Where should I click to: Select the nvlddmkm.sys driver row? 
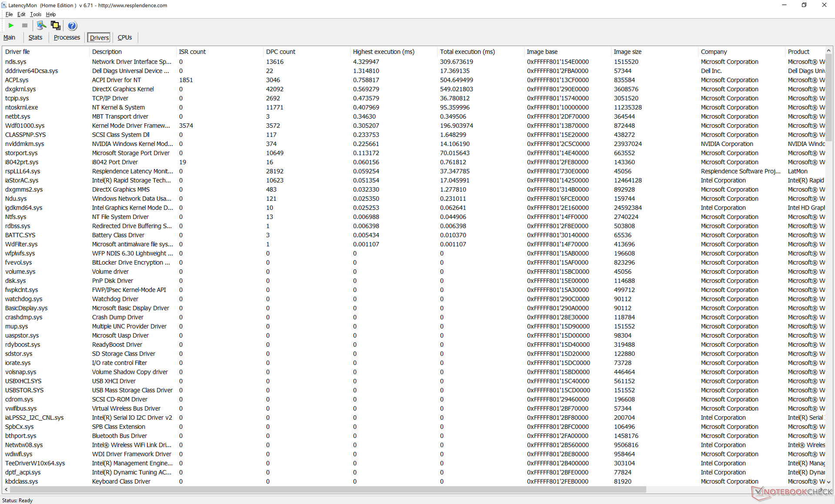point(24,144)
